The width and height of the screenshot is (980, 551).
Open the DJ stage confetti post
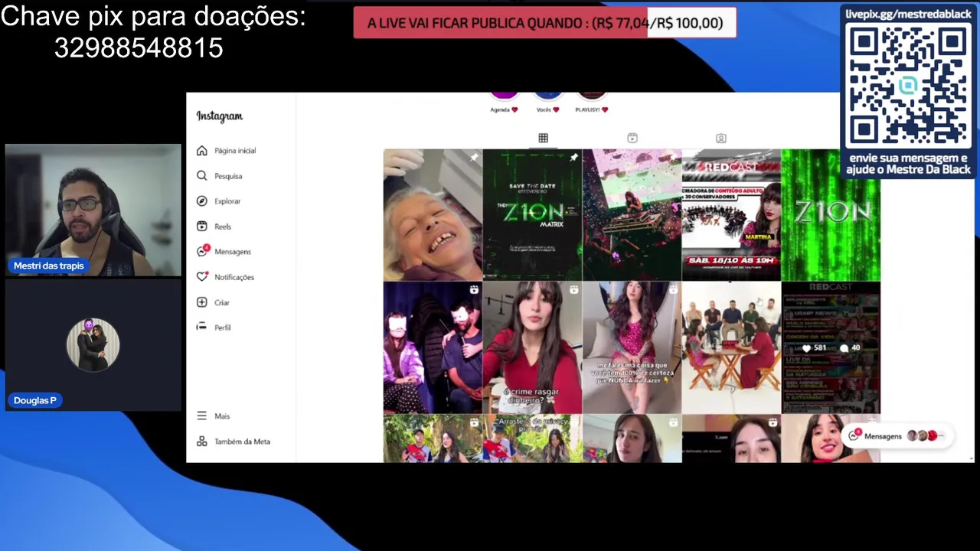coord(632,215)
